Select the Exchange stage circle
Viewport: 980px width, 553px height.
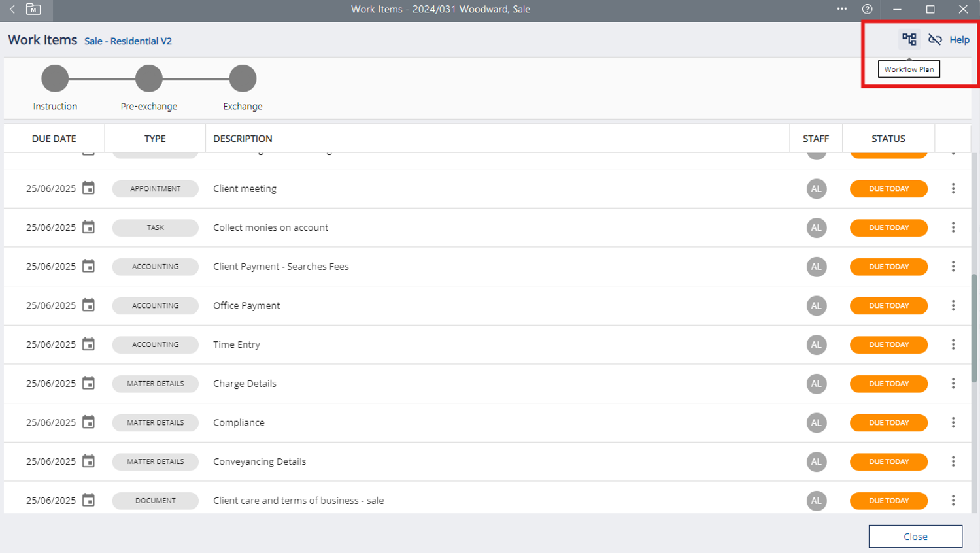click(x=243, y=78)
